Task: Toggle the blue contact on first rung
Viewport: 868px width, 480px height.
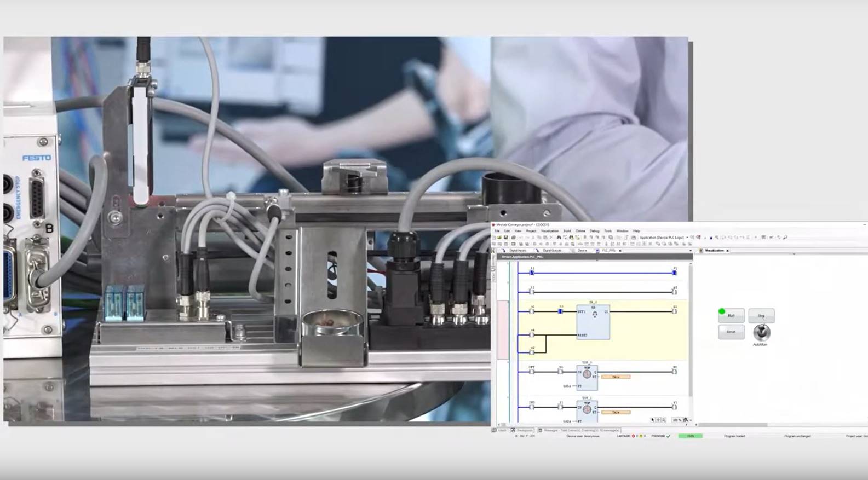Action: tap(532, 273)
